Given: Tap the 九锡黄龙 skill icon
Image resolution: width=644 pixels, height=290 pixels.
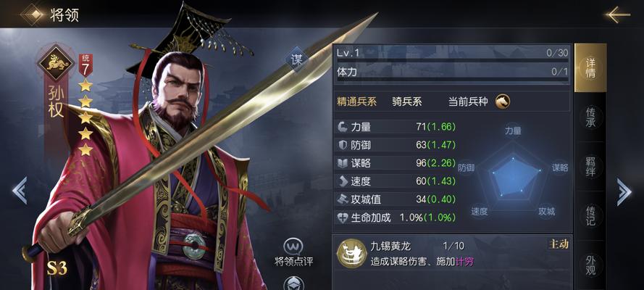Looking at the screenshot, I should click(x=351, y=254).
